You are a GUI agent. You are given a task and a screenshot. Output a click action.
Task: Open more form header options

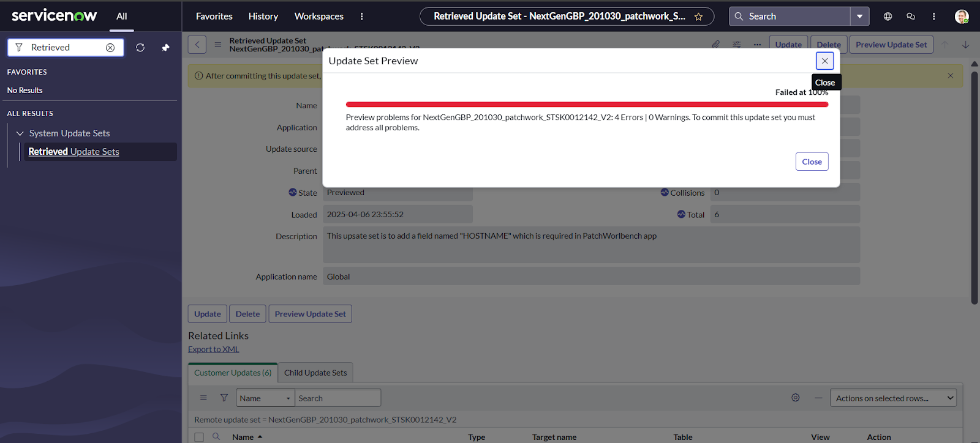pyautogui.click(x=758, y=45)
